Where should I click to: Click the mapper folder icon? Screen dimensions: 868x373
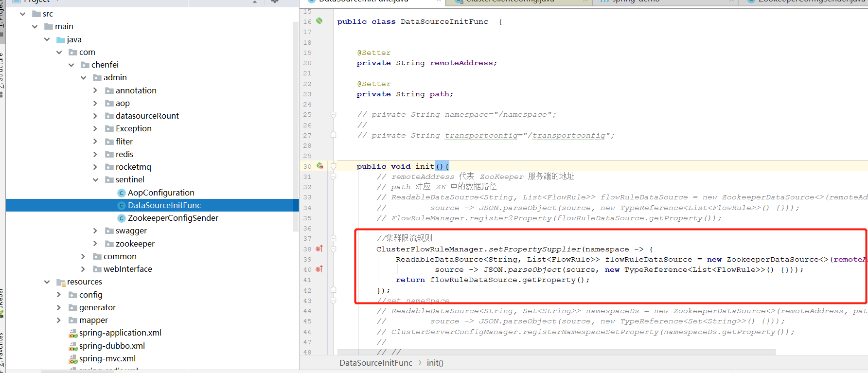73,320
